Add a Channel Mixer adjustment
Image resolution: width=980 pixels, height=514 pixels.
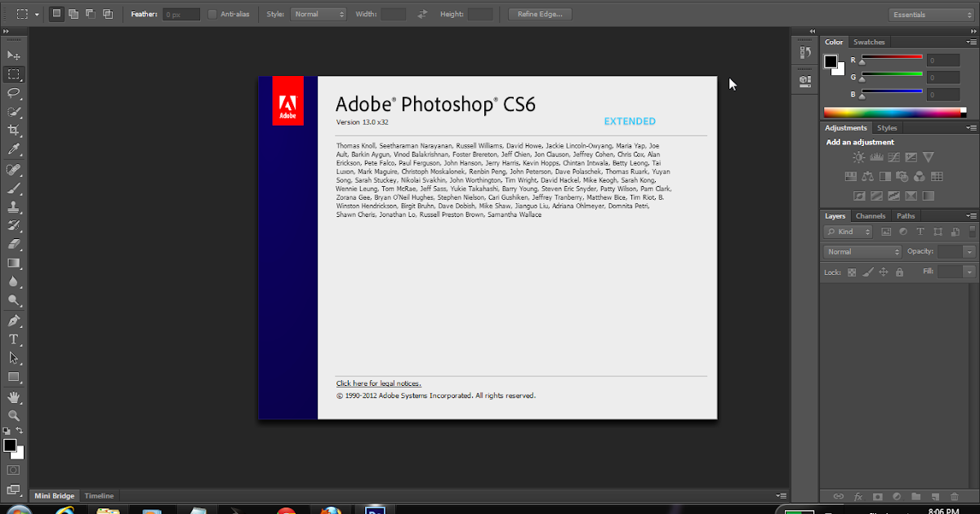click(920, 176)
